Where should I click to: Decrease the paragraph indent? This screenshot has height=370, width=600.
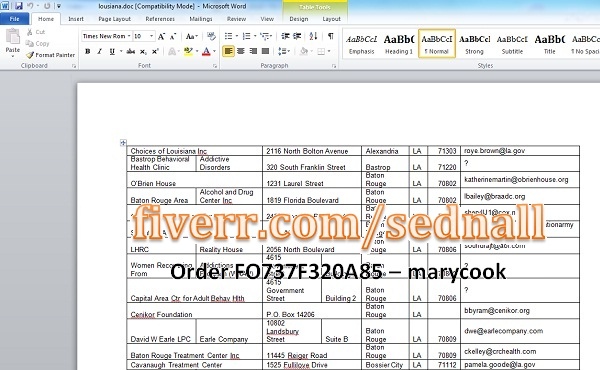point(285,36)
